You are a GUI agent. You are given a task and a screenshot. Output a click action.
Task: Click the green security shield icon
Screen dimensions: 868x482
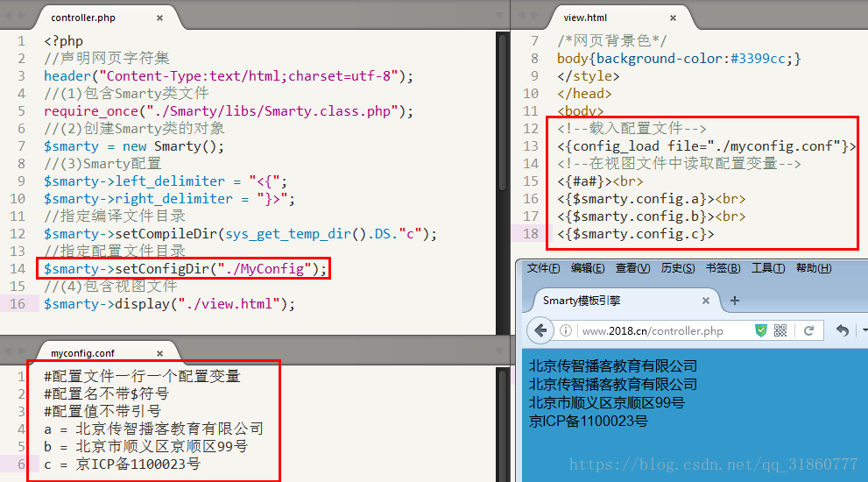click(x=761, y=330)
